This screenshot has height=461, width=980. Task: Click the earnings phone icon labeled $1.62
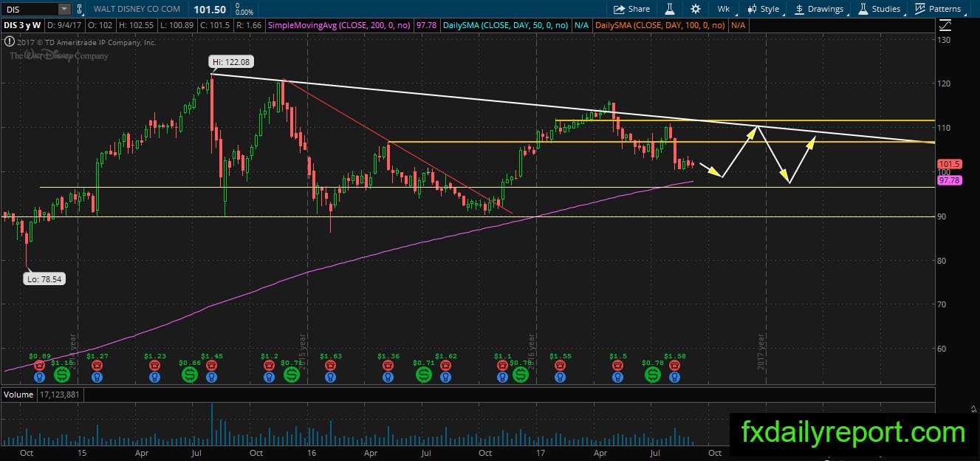446,365
